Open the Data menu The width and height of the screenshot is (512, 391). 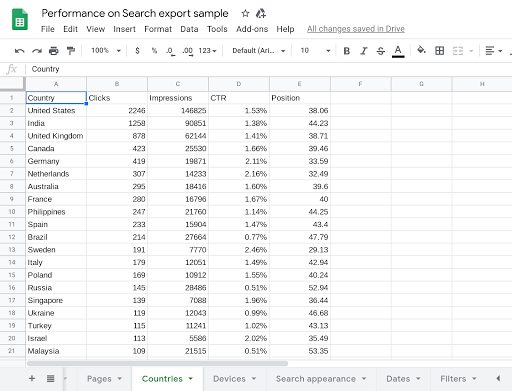pos(189,29)
